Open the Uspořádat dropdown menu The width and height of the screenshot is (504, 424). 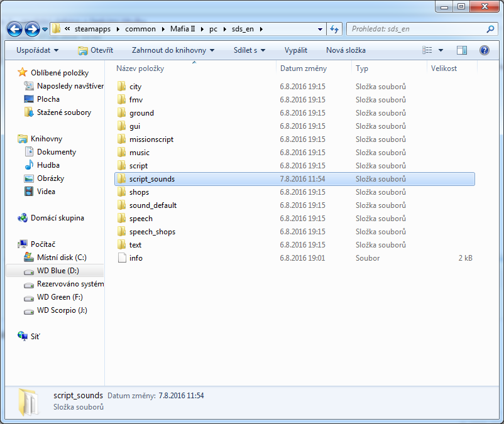(37, 50)
